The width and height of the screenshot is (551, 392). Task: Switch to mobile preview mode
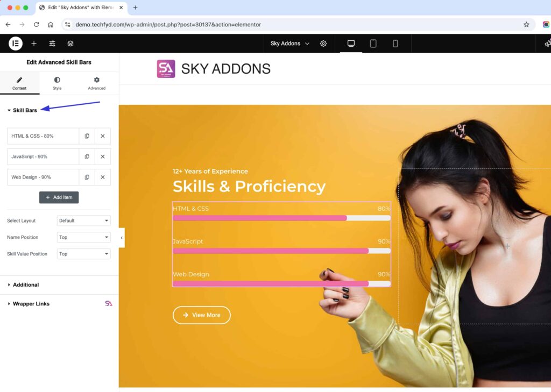coord(395,44)
